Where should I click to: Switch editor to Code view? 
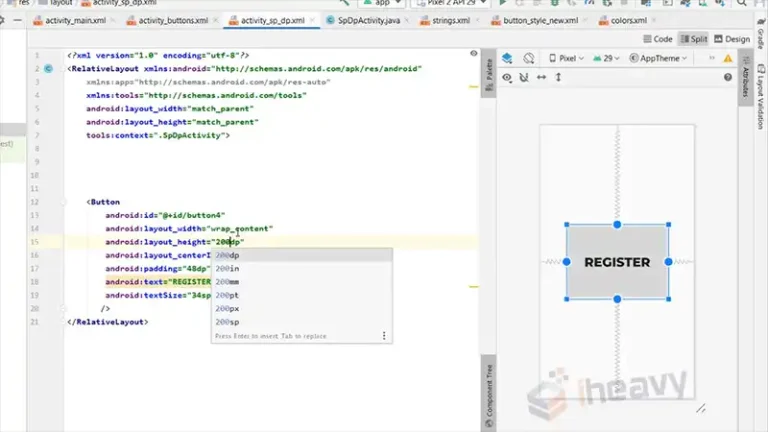point(658,39)
